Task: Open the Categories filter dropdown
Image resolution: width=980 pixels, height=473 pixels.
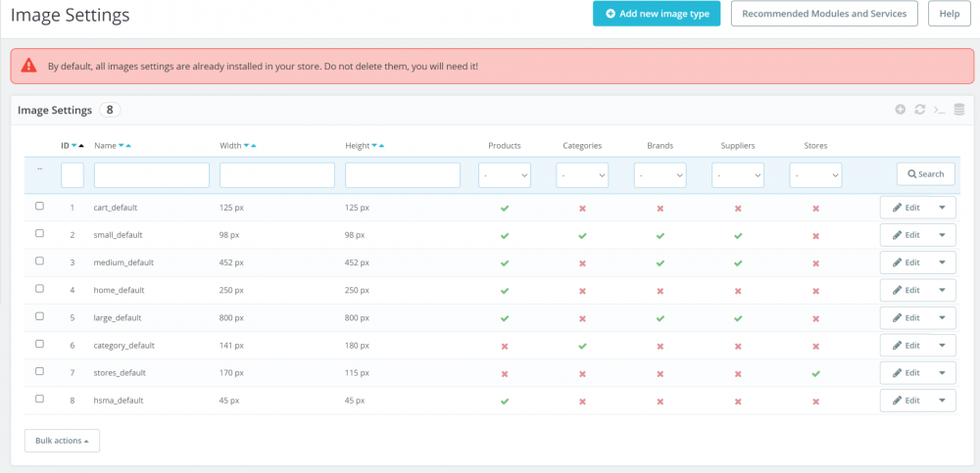Action: point(582,175)
